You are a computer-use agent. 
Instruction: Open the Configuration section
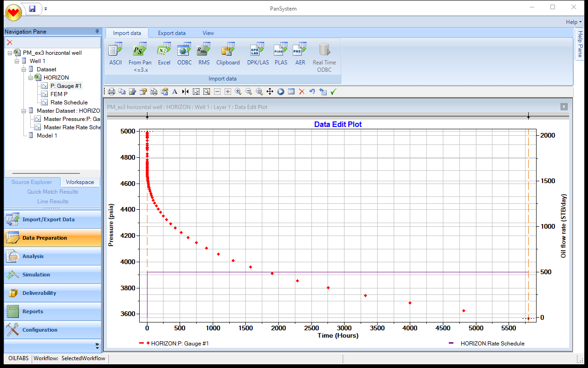pos(53,330)
